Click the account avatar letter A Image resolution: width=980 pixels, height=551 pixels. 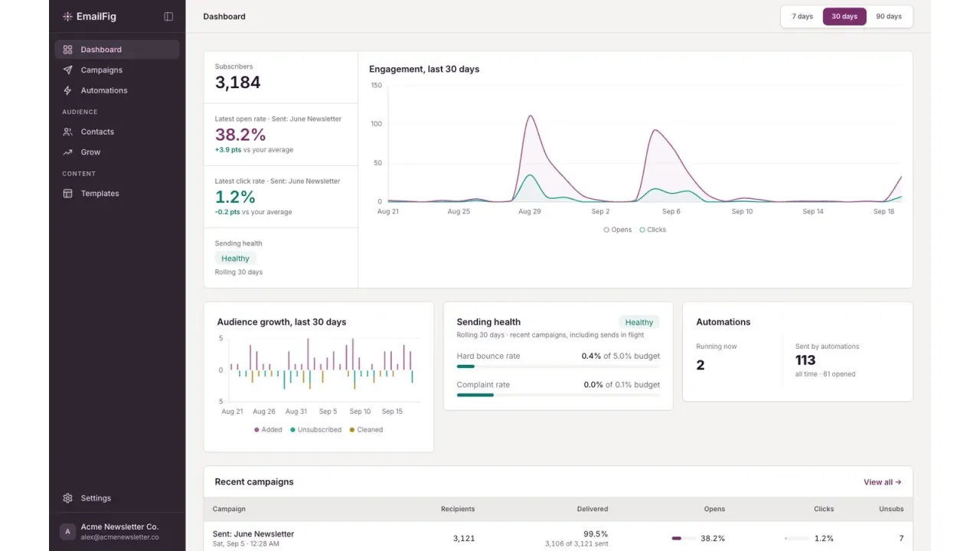pos(67,531)
